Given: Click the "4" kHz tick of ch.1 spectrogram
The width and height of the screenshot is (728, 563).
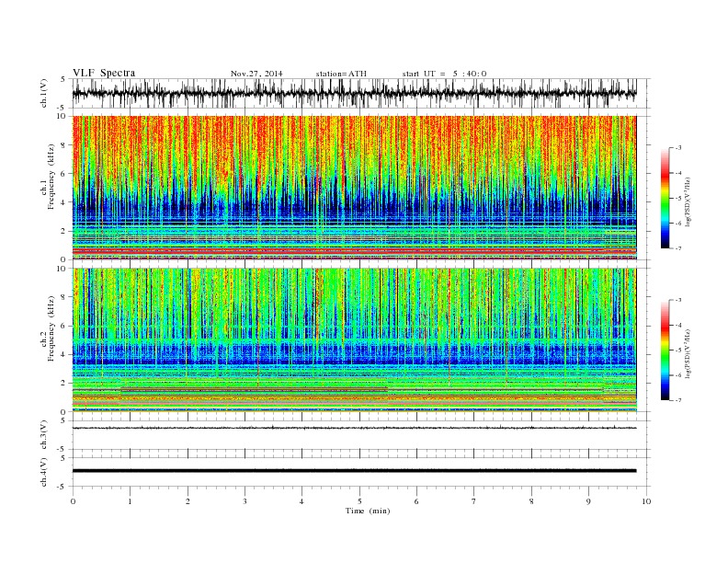Looking at the screenshot, I should pyautogui.click(x=64, y=202).
